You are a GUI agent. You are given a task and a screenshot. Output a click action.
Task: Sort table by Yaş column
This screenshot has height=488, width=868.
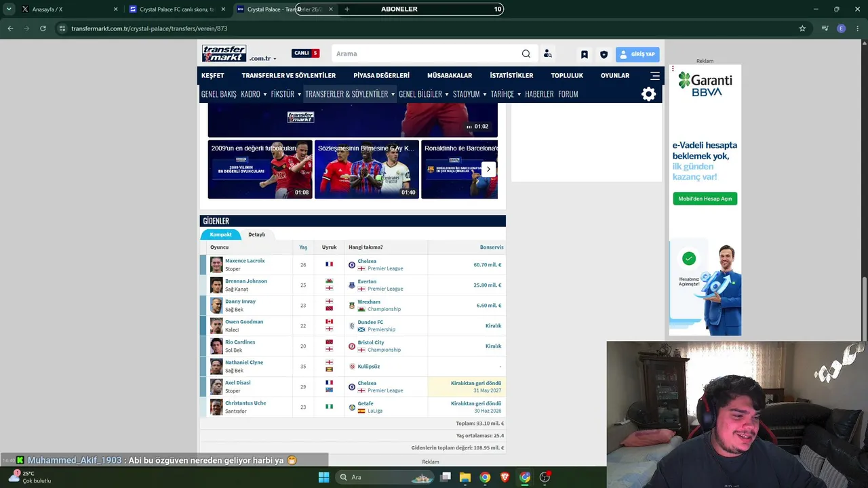[303, 247]
